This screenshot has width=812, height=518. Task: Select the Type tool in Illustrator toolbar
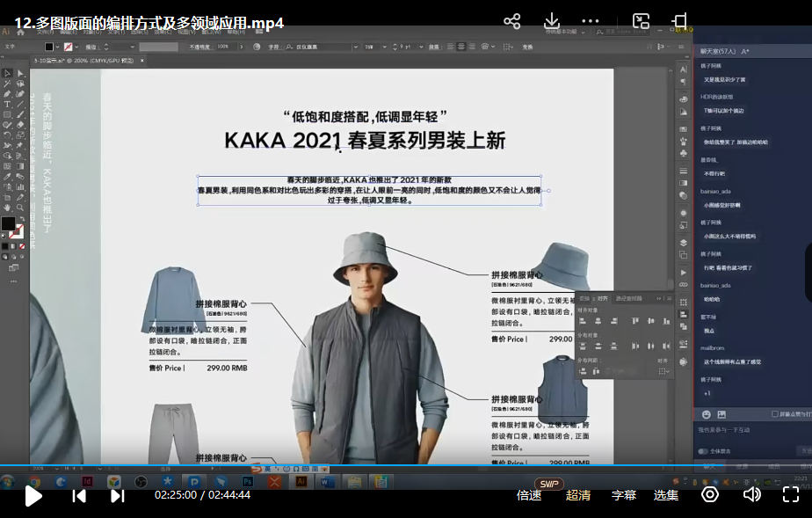coord(7,105)
